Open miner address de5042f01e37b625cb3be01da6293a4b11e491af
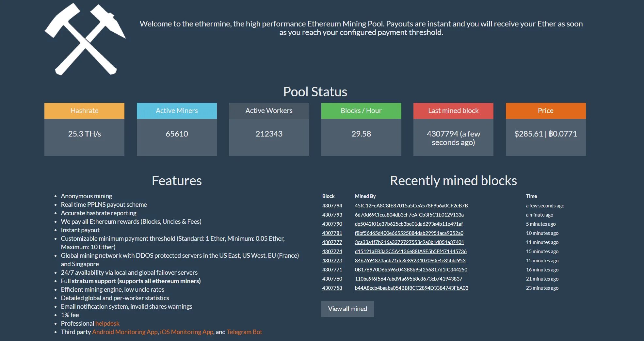 409,224
